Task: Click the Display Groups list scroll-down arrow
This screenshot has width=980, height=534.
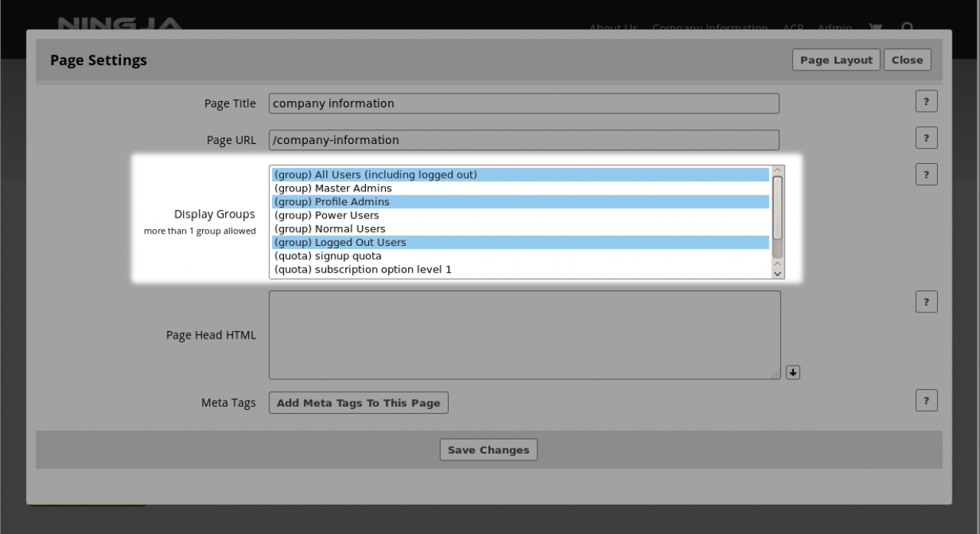Action: 778,272
